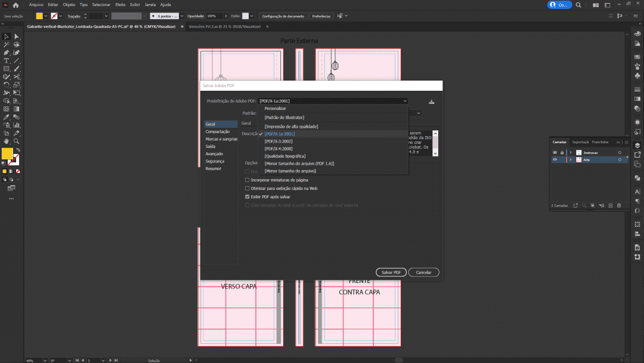The height and width of the screenshot is (363, 644).
Task: Select Marcas e sangrias in sidebar list
Action: tap(221, 139)
